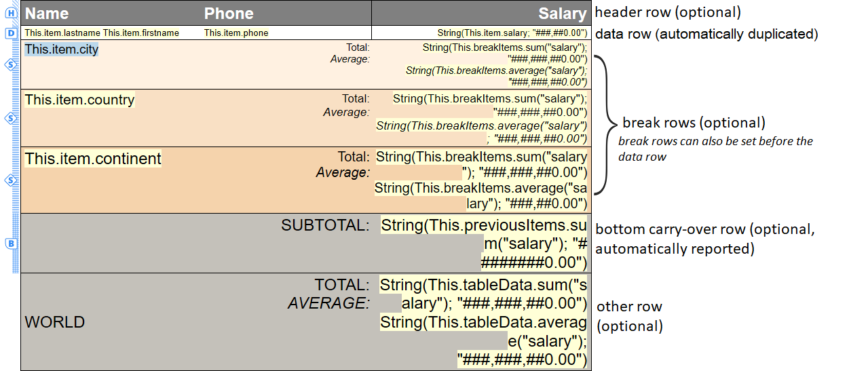Select the country break row S marker
The width and height of the screenshot is (868, 371).
pos(11,118)
